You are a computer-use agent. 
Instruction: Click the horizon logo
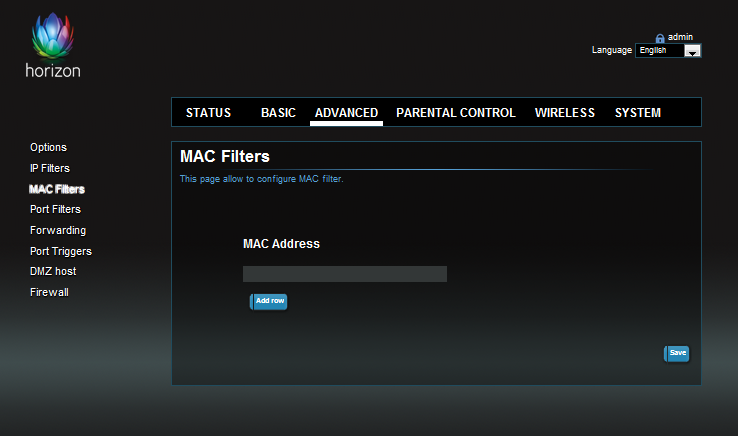pyautogui.click(x=53, y=45)
